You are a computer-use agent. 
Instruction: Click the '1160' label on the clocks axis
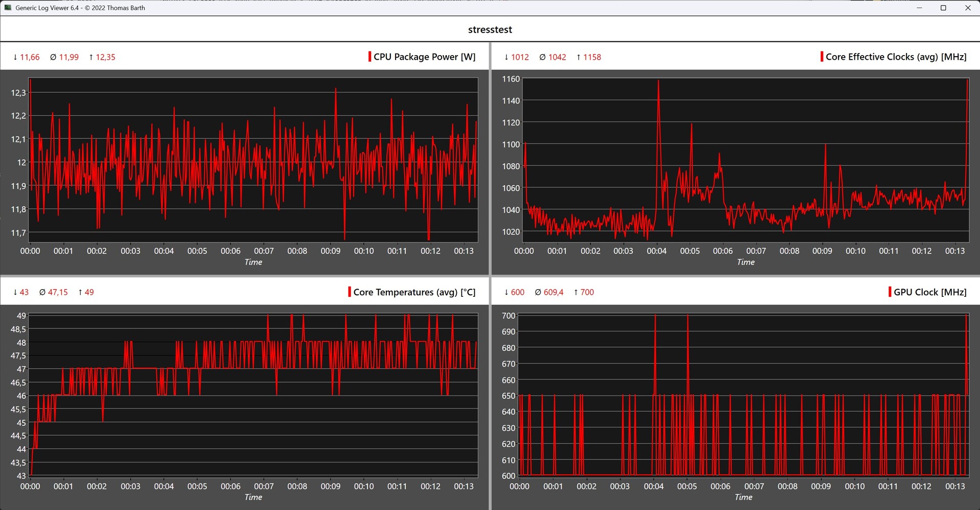511,79
